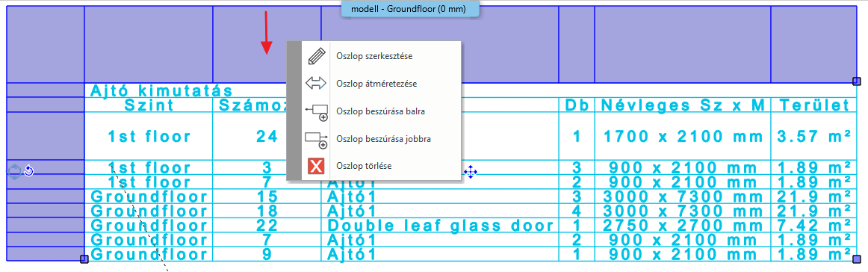Screen dimensions: 868x272
Task: Click the number 22 cell
Action: (x=267, y=226)
